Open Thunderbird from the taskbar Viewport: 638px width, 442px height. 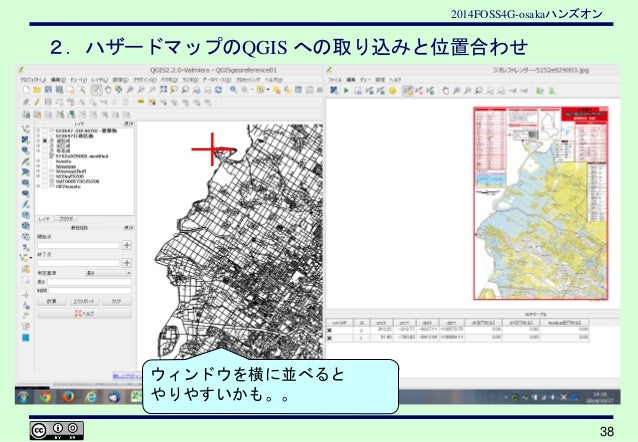(x=114, y=396)
